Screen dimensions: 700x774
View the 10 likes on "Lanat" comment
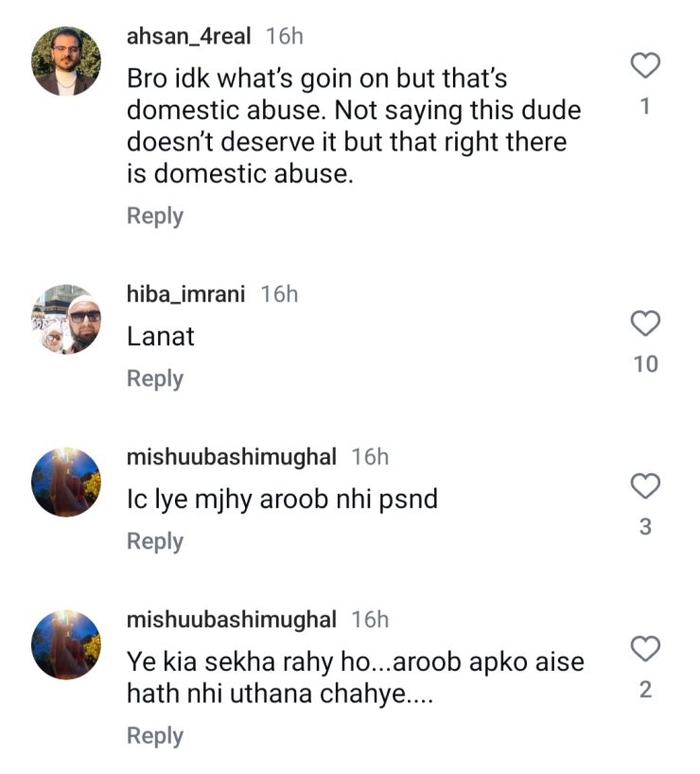[x=645, y=364]
